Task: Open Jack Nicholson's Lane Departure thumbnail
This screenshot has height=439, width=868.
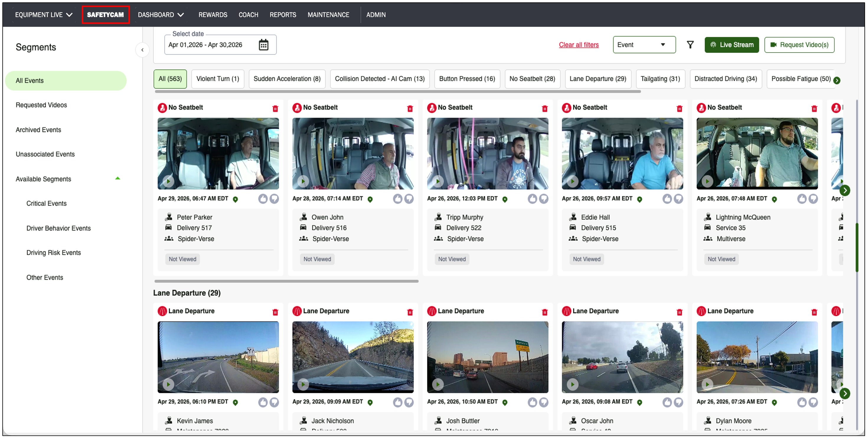Action: pyautogui.click(x=353, y=357)
